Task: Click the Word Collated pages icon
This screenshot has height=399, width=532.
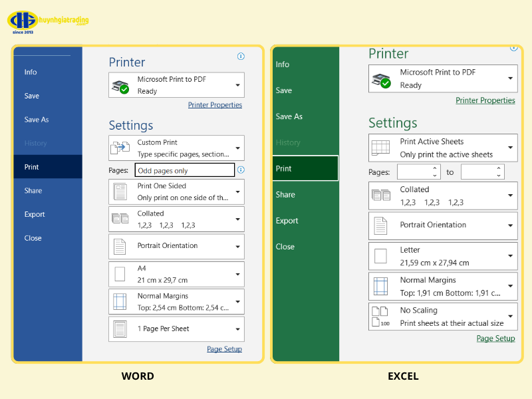Action: (120, 218)
